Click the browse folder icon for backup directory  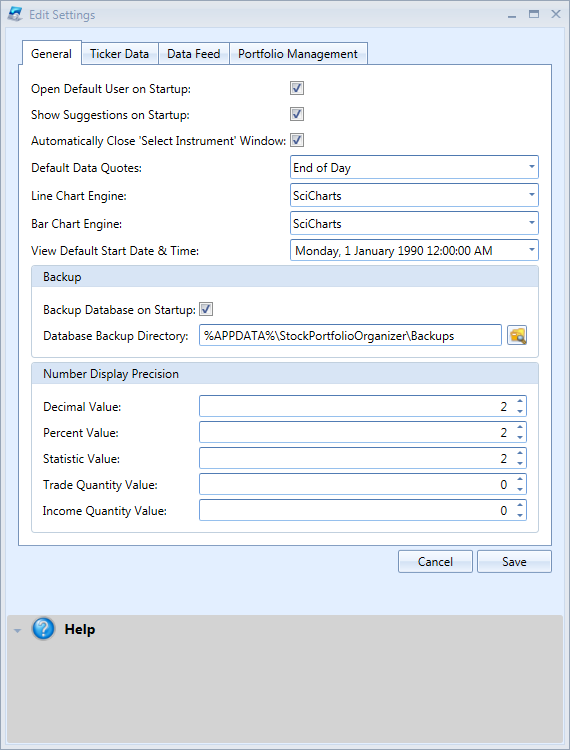(517, 335)
